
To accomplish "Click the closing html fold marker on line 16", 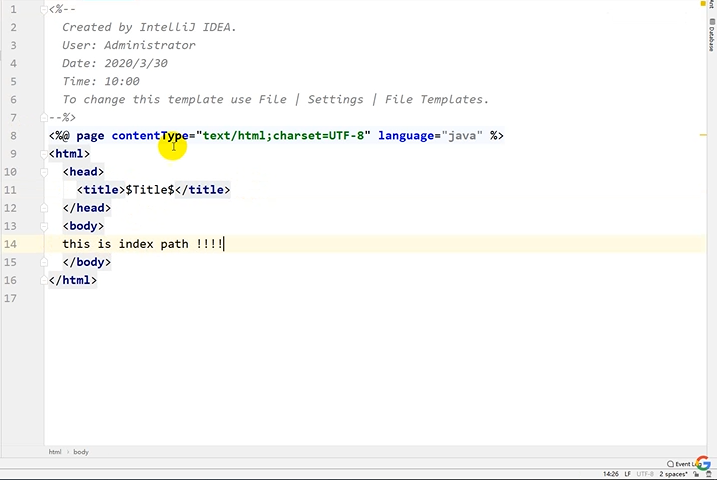I will pos(44,280).
